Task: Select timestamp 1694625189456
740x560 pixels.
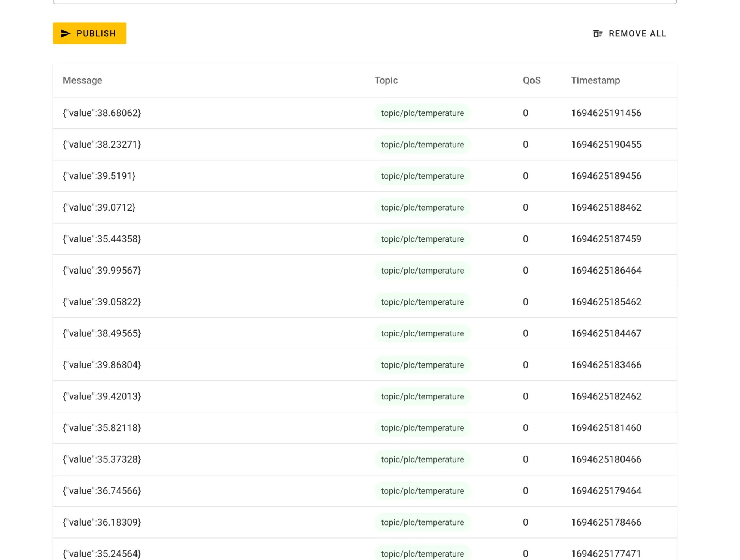Action: pyautogui.click(x=606, y=176)
